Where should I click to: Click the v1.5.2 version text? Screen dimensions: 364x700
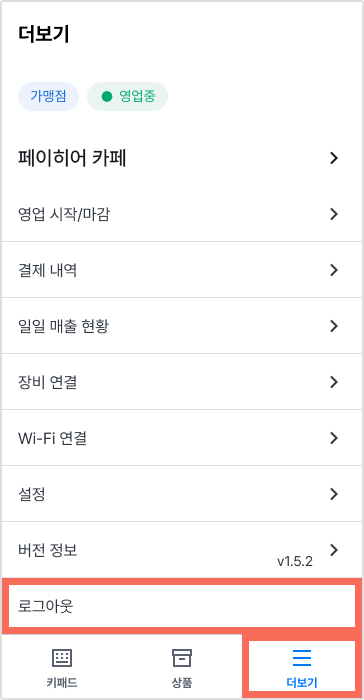click(295, 562)
